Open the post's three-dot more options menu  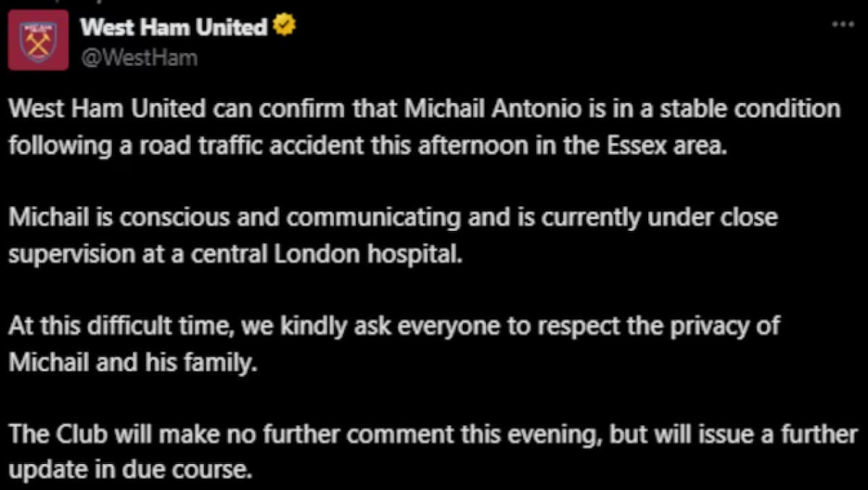843,24
